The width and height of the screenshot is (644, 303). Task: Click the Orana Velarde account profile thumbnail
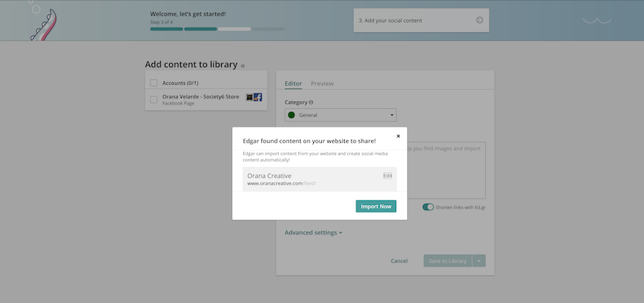click(250, 97)
